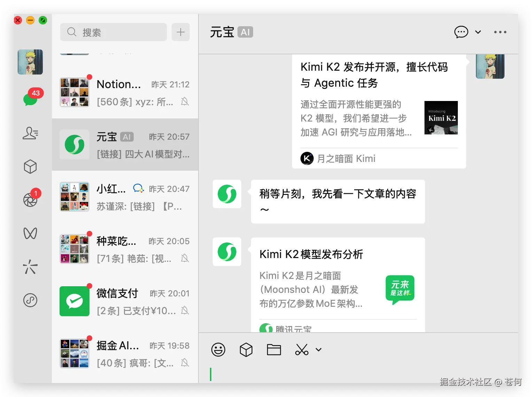Open the 种菜吃... group chat
Viewport: 532px width, 397px height.
point(125,249)
